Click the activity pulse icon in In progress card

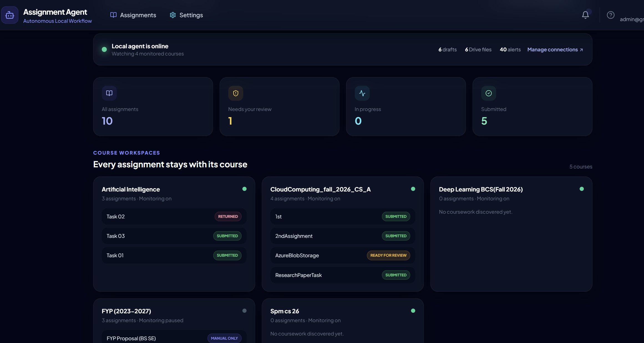coord(362,93)
